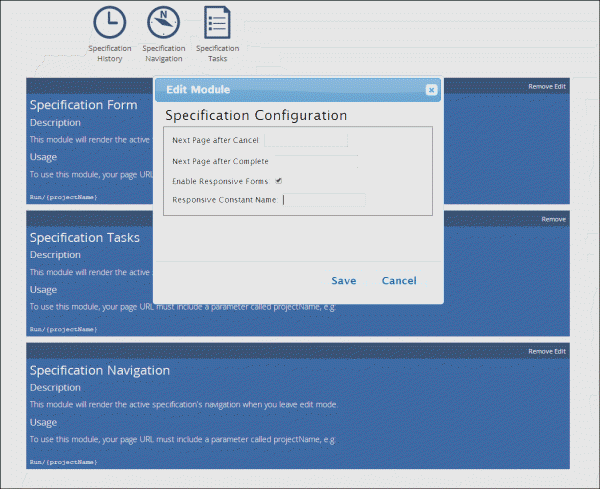Click Edit on the Specification Navigation module
The image size is (600, 489).
coord(560,351)
